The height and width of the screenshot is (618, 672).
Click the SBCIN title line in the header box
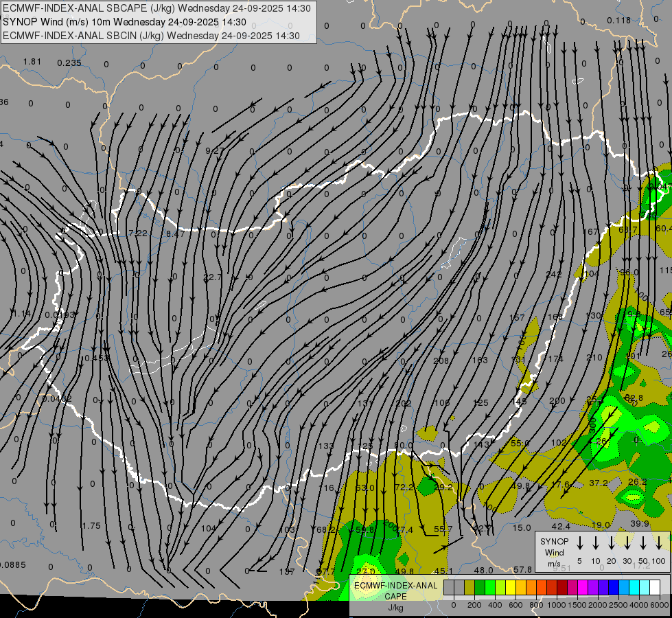(151, 36)
